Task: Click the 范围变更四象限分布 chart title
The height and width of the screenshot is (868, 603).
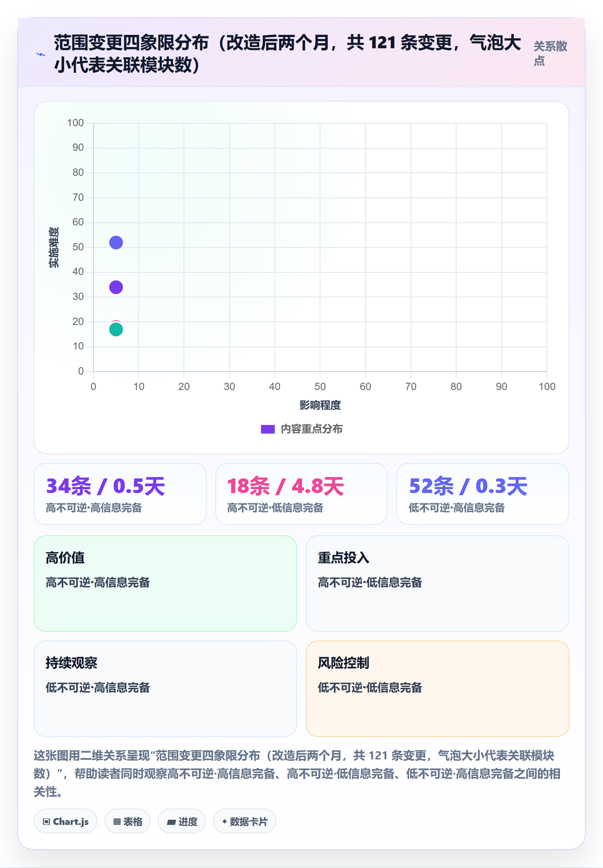Action: (x=288, y=53)
